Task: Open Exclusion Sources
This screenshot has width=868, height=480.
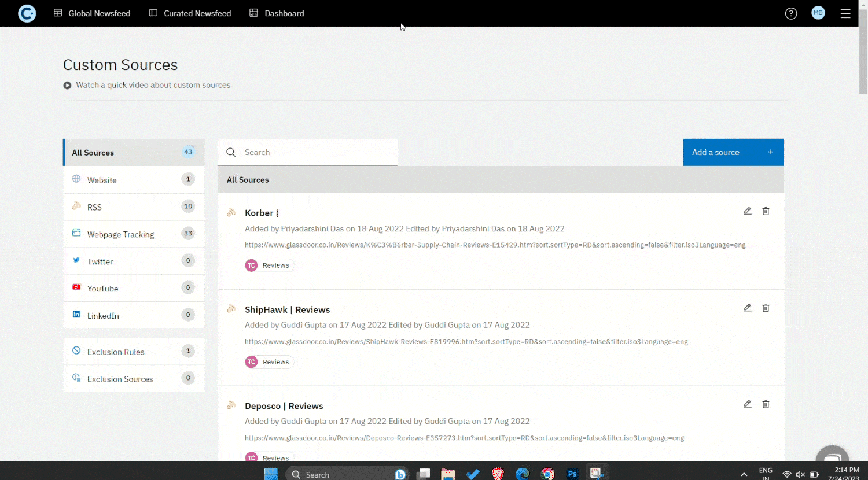Action: [x=134, y=378]
